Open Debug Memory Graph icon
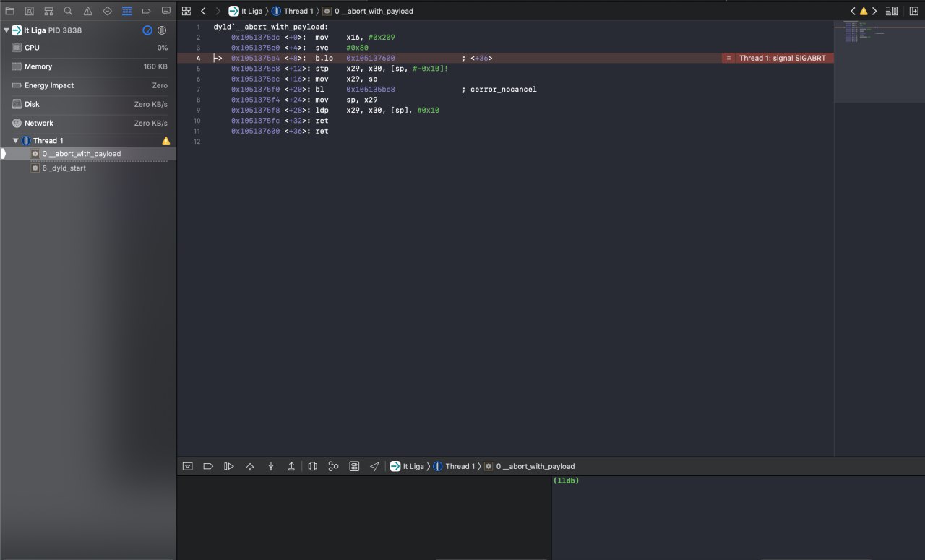Viewport: 925px width, 560px height. click(x=333, y=466)
